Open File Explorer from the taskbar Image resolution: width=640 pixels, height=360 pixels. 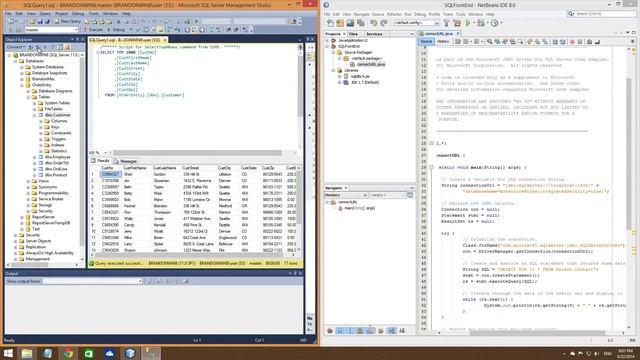[x=27, y=353]
